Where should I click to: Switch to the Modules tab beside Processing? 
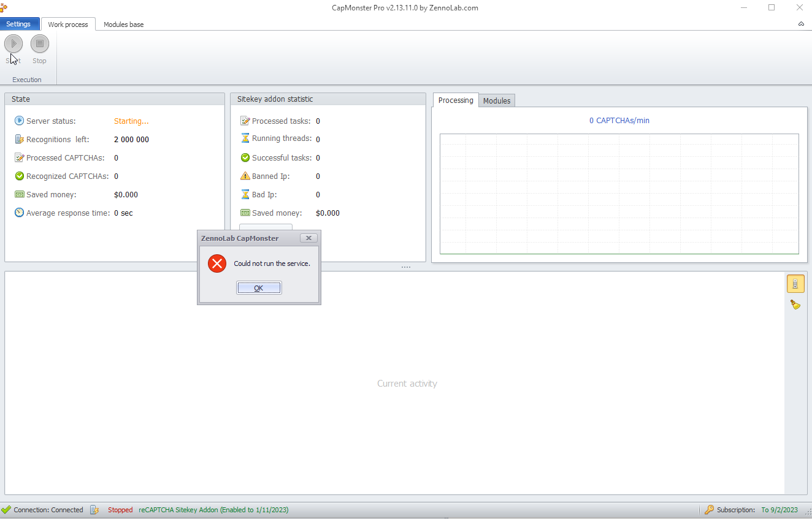click(497, 100)
